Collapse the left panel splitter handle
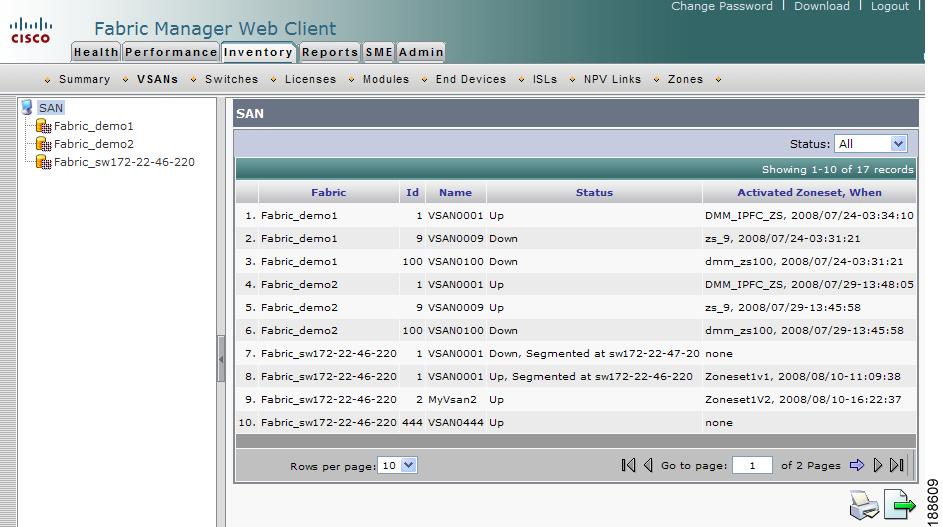This screenshot has height=527, width=943. [x=221, y=359]
